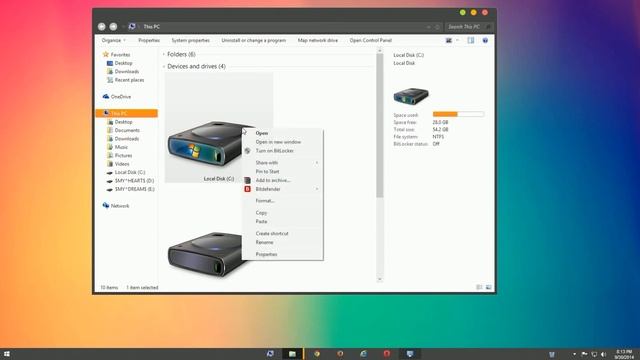Image resolution: width=640 pixels, height=360 pixels.
Task: Collapse the Folders (6) group
Action: click(164, 54)
